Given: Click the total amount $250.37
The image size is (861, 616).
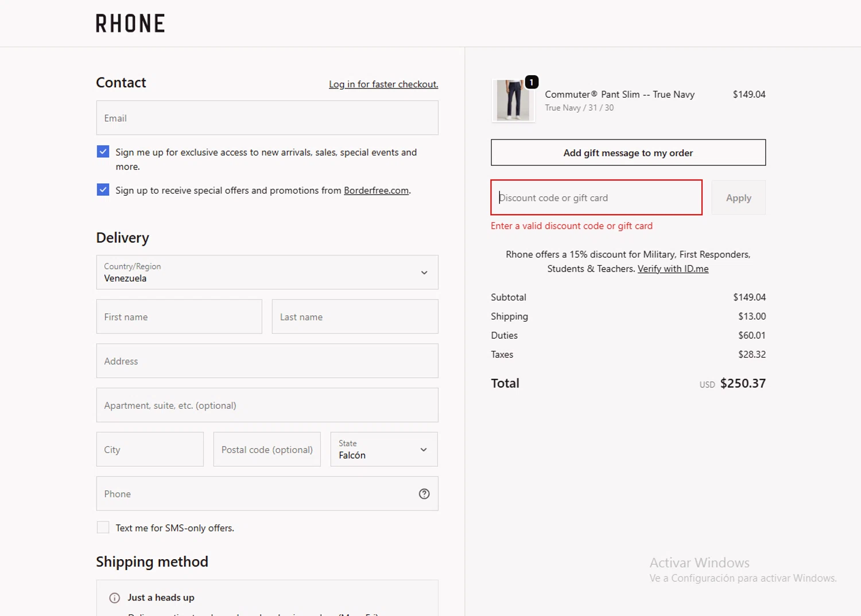Looking at the screenshot, I should pos(743,383).
